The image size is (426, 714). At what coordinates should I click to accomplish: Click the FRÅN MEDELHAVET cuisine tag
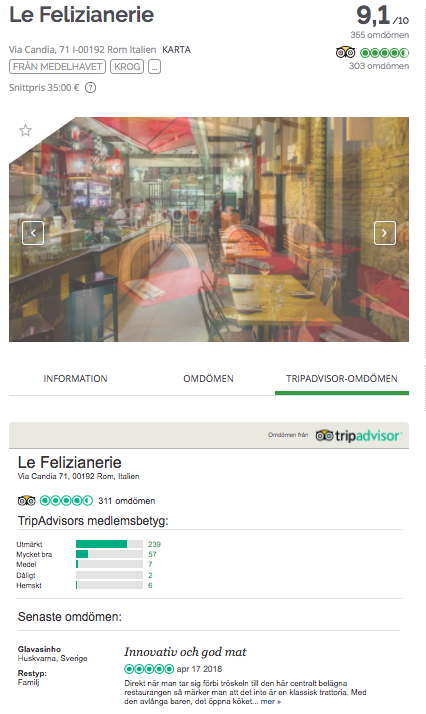(57, 67)
